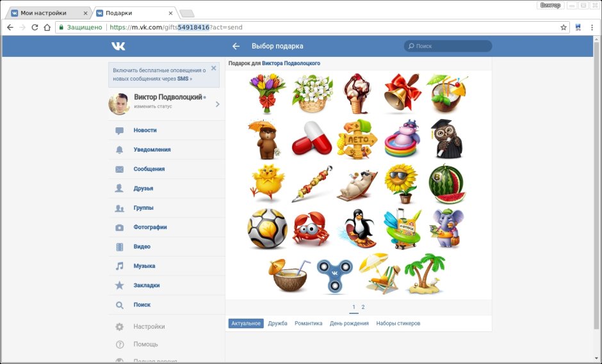Select the golden bell with red bow gift
The image size is (602, 364).
point(402,93)
